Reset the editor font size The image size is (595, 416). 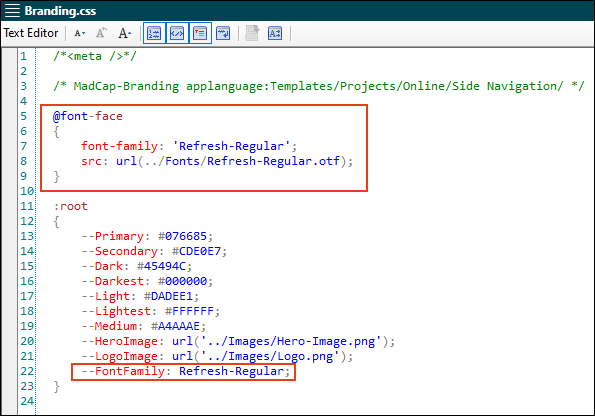[101, 33]
